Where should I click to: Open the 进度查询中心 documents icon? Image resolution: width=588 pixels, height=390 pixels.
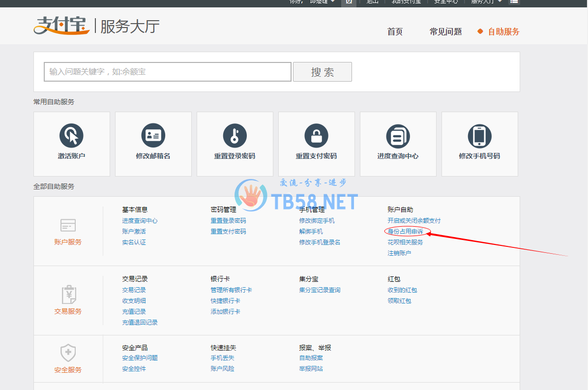pyautogui.click(x=398, y=135)
